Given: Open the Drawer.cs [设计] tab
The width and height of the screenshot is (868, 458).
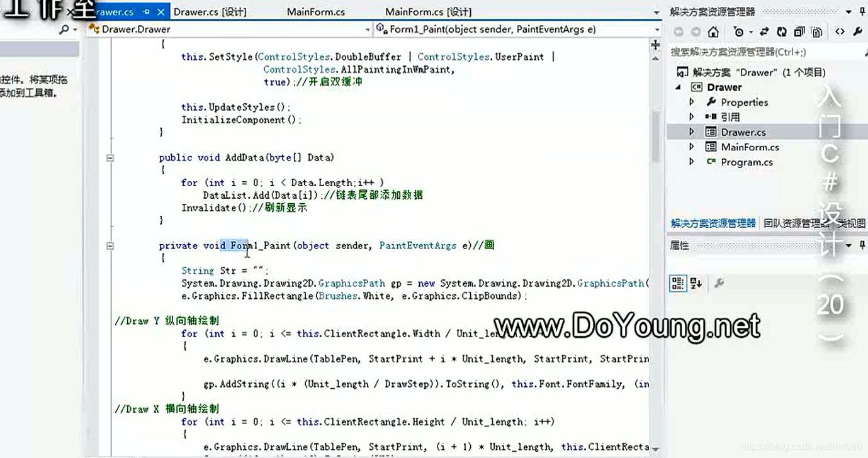Looking at the screenshot, I should pyautogui.click(x=210, y=12).
